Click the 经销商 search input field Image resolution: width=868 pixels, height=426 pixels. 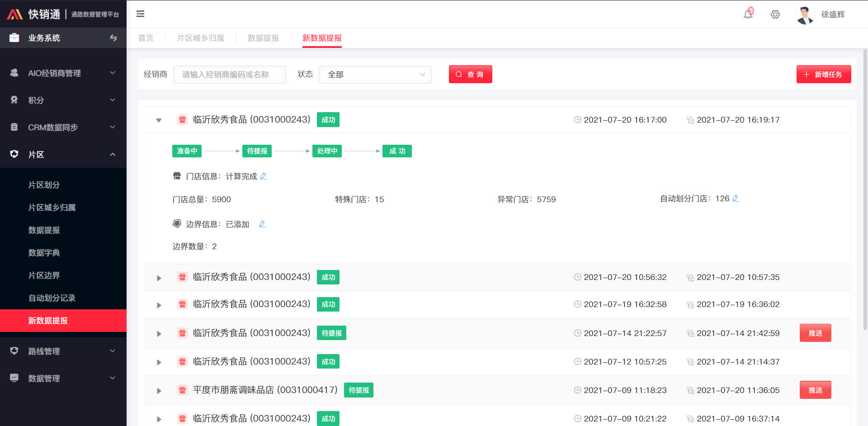(230, 75)
